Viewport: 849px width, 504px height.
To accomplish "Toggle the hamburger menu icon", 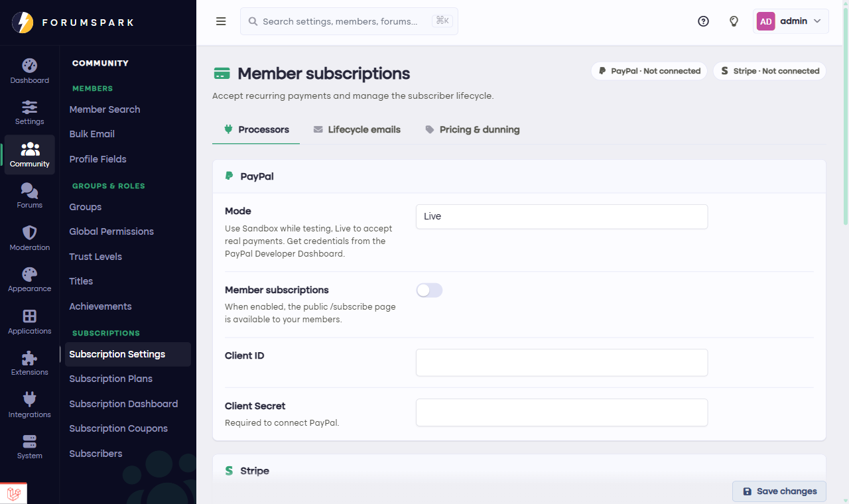I will pyautogui.click(x=221, y=21).
